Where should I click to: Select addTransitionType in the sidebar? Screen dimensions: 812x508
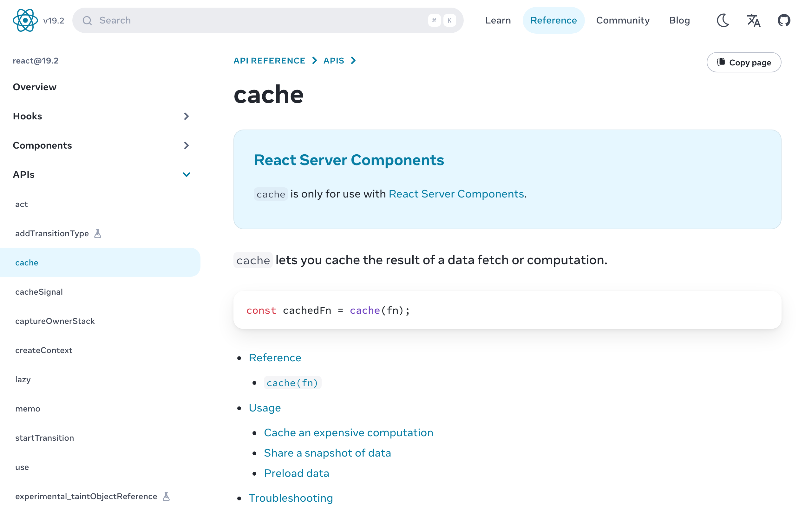[x=100, y=233]
